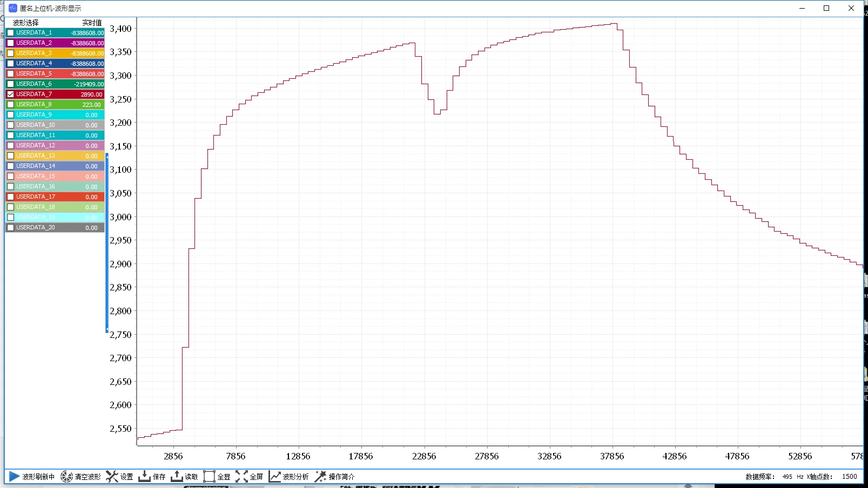
Task: Click the USERDATA_7 value 2890.00
Action: click(x=91, y=94)
